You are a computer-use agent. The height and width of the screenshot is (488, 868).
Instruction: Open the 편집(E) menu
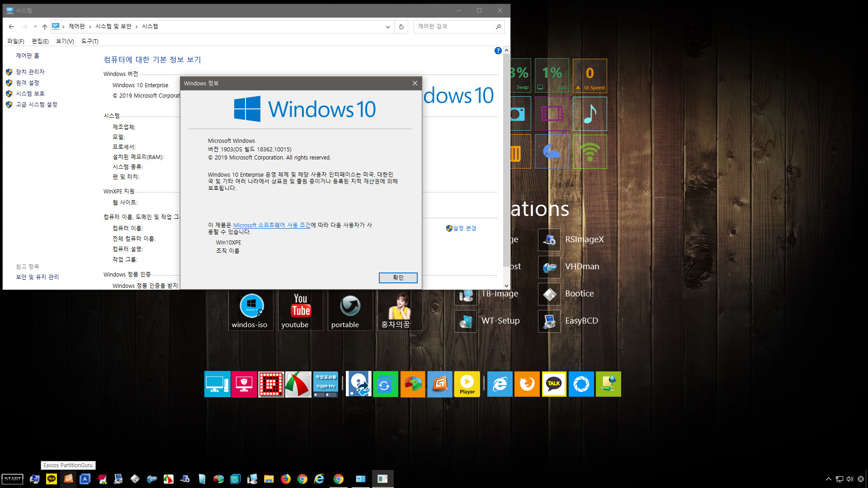click(x=40, y=41)
